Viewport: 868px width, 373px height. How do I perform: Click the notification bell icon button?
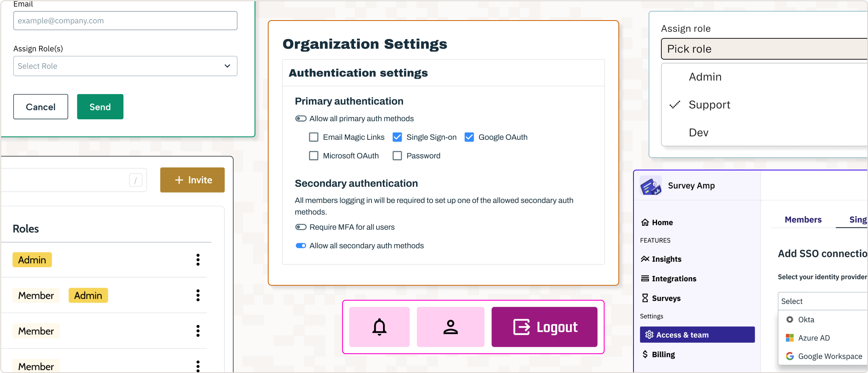tap(379, 327)
